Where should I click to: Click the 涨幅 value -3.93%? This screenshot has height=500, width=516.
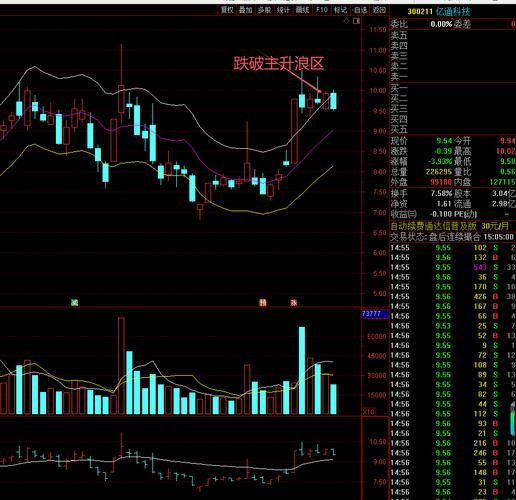pyautogui.click(x=440, y=162)
